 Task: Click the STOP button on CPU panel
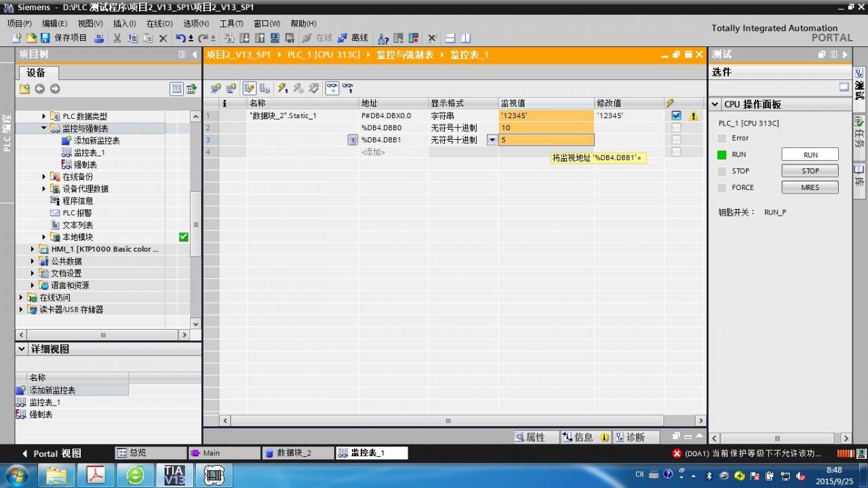coord(810,171)
